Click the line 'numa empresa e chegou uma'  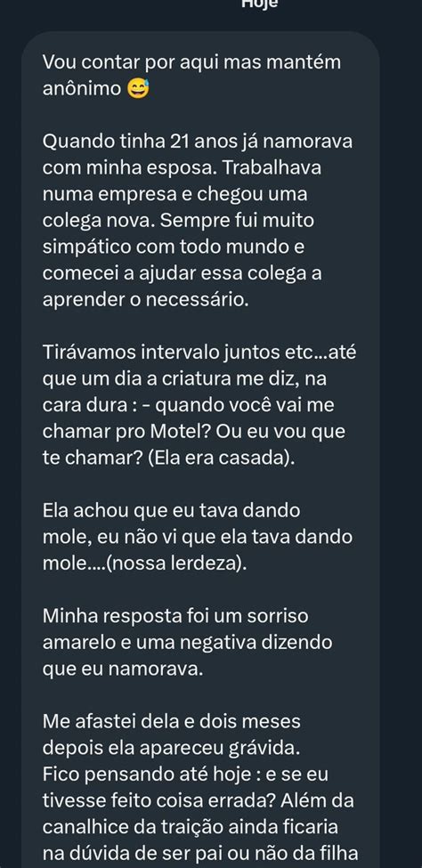(x=174, y=195)
